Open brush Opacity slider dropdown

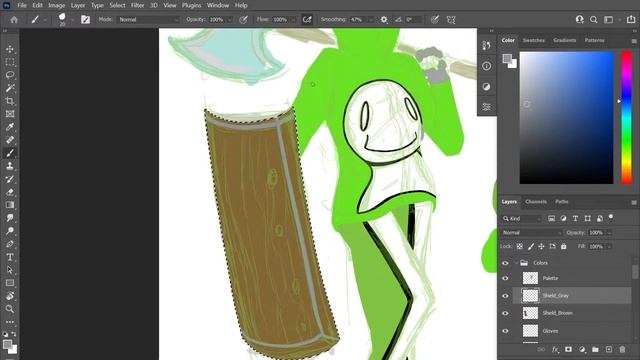[229, 20]
